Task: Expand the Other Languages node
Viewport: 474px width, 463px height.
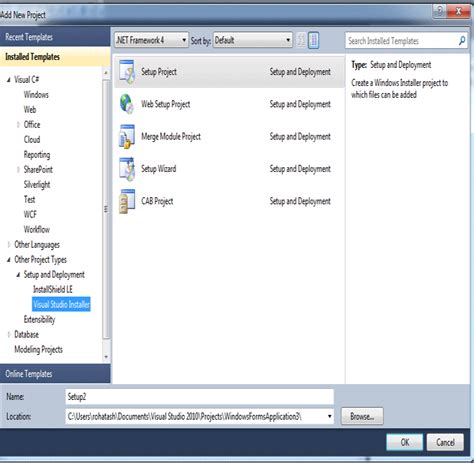Action: (9, 245)
